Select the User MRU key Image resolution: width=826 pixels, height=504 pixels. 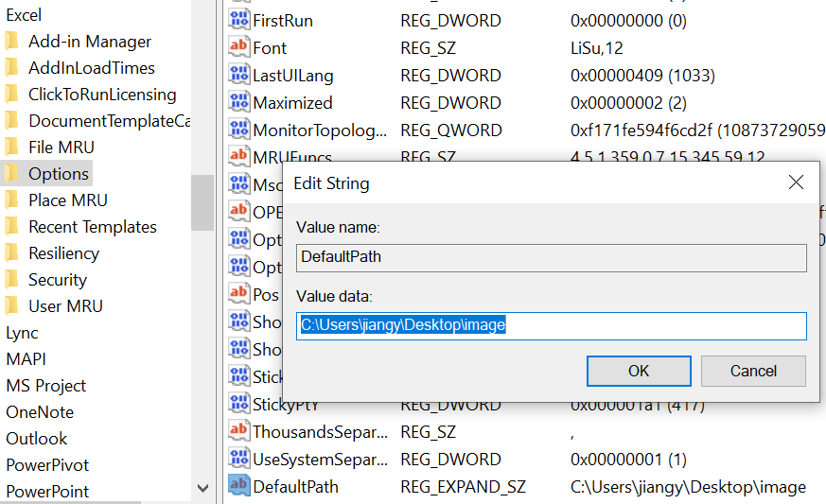(x=66, y=305)
